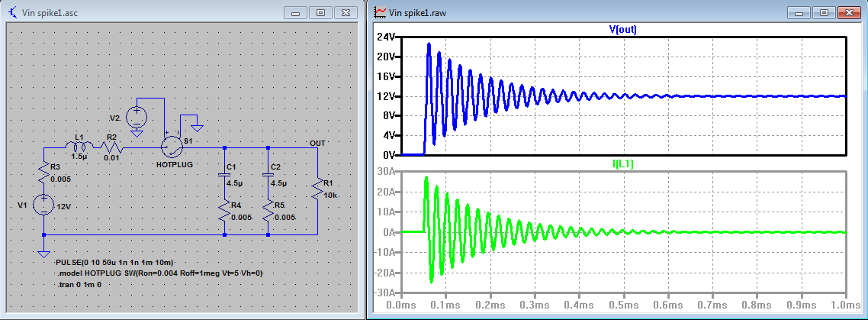Select the C1 capacitor symbol

[224, 174]
